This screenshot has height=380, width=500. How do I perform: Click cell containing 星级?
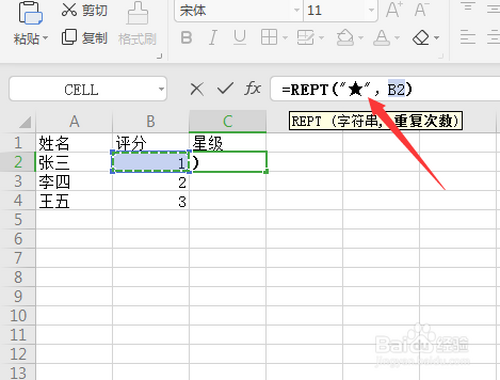228,143
